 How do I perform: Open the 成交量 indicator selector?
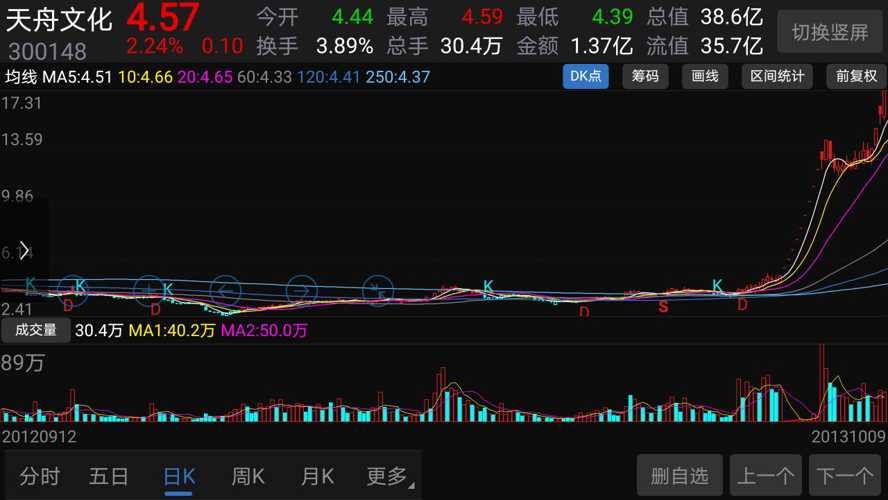(x=36, y=330)
